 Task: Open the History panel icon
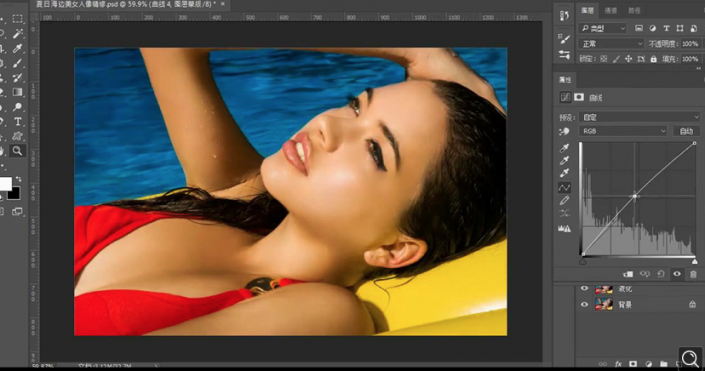(564, 16)
